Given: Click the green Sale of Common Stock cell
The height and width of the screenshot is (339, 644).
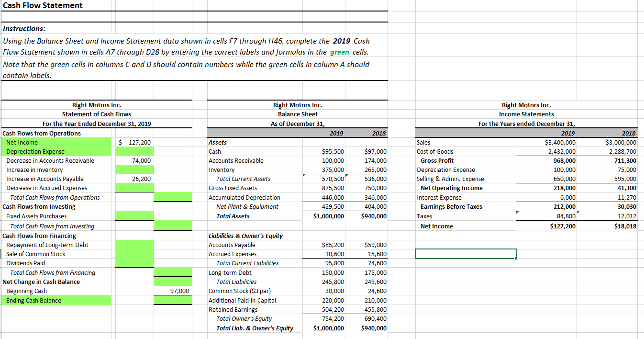Looking at the screenshot, I should click(134, 254).
